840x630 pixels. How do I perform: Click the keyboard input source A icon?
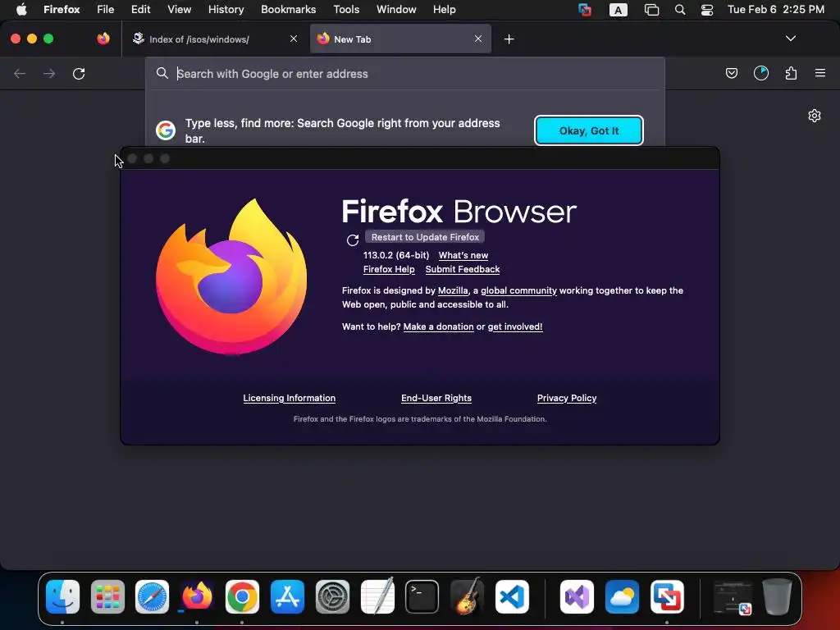coord(619,10)
